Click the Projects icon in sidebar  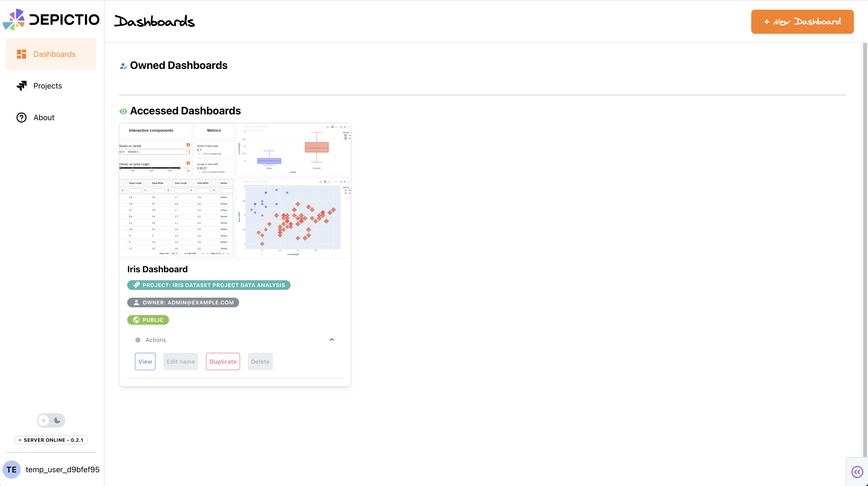[22, 86]
